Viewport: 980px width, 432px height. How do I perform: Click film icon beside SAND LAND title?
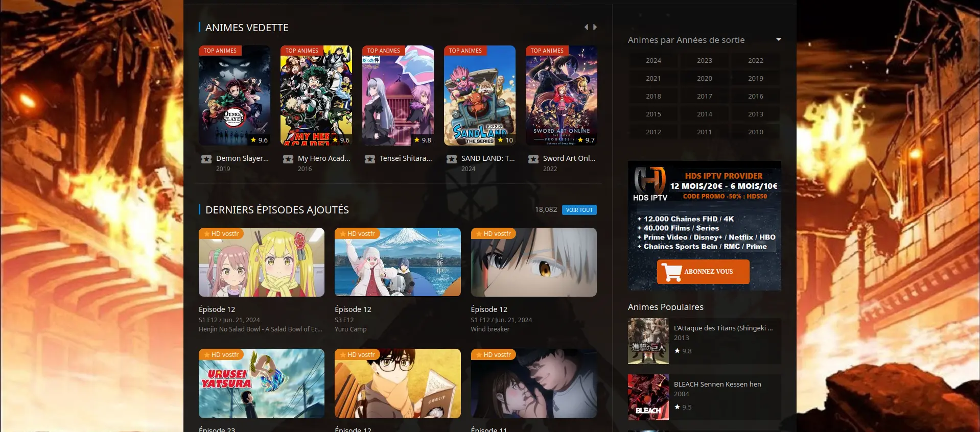(x=452, y=159)
